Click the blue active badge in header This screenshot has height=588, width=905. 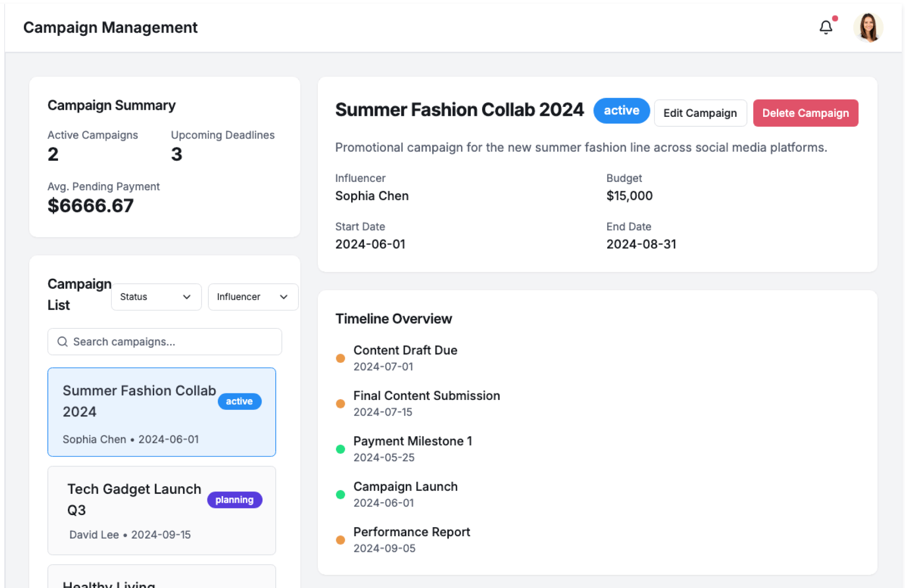621,111
